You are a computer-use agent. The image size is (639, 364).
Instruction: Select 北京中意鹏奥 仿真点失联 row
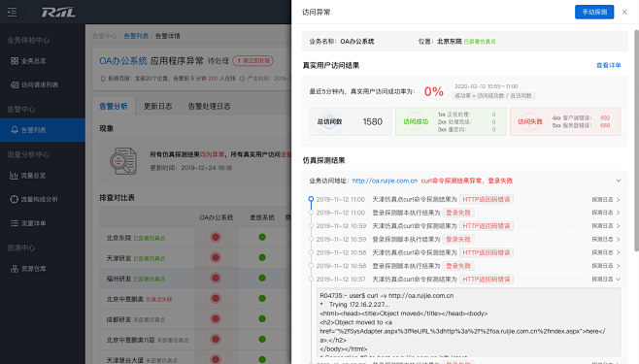click(x=139, y=299)
